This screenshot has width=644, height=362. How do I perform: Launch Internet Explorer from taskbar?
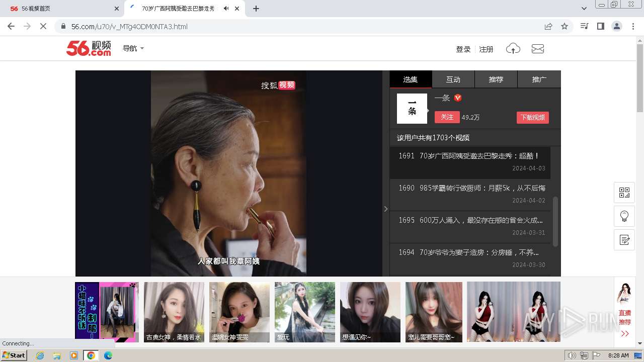[x=40, y=355]
